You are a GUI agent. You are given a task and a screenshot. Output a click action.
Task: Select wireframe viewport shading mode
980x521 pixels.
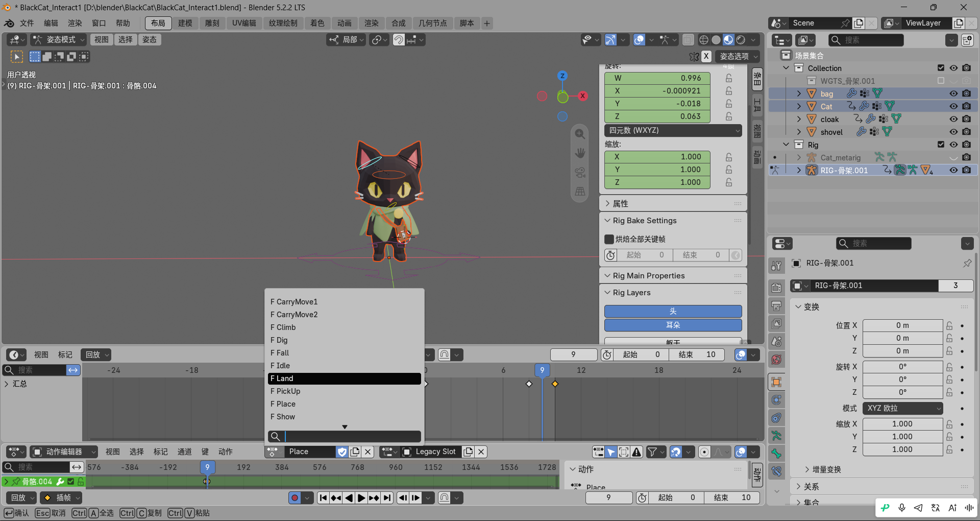point(704,39)
